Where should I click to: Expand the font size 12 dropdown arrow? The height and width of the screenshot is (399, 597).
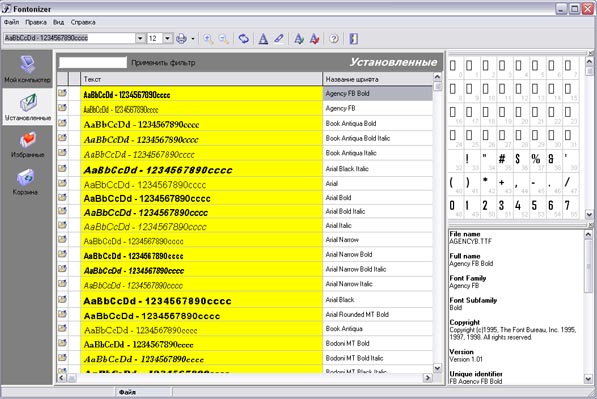coord(168,38)
